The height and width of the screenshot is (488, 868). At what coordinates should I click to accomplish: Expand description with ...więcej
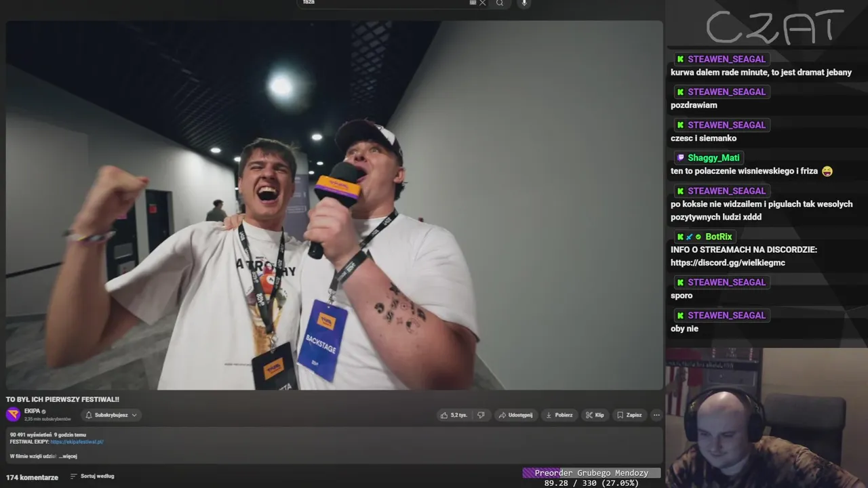point(68,456)
